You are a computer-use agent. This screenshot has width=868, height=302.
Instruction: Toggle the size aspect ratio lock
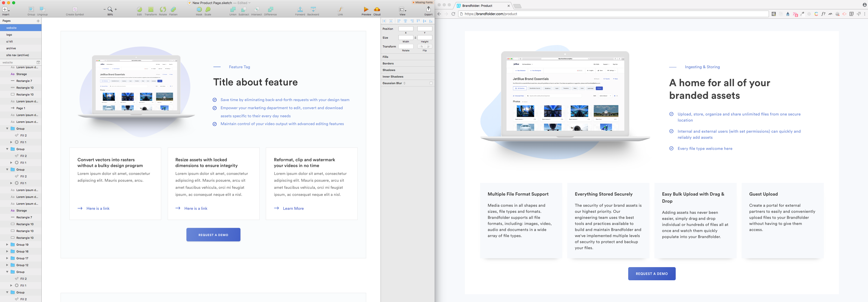pos(415,38)
